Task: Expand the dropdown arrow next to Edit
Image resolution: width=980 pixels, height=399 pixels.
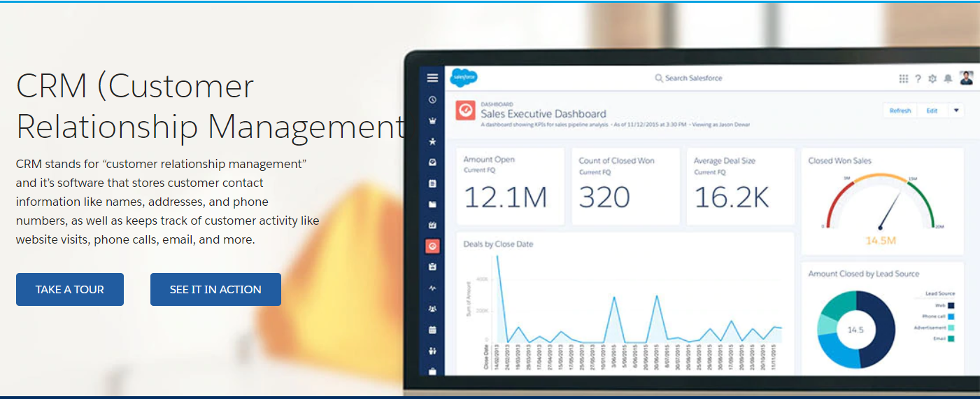Action: 956,111
